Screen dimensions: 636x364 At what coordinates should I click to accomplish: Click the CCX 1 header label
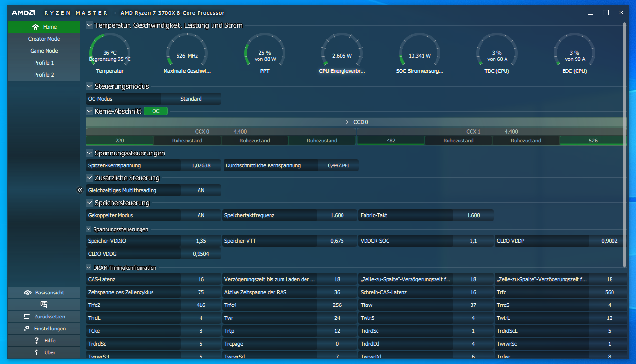[473, 131]
